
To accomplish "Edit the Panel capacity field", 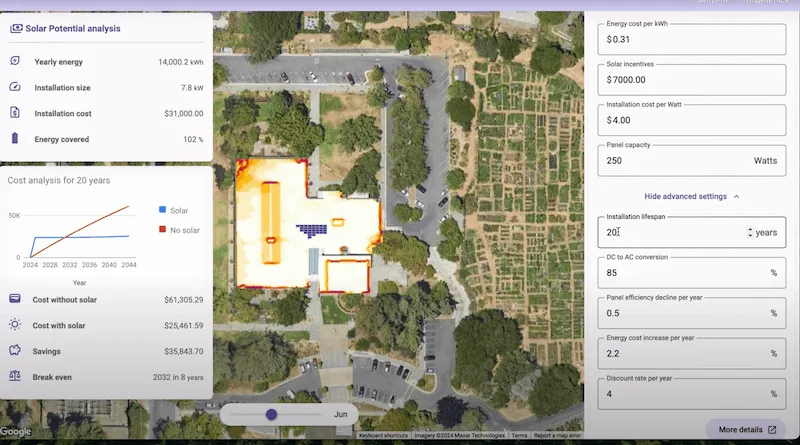I will (x=691, y=160).
